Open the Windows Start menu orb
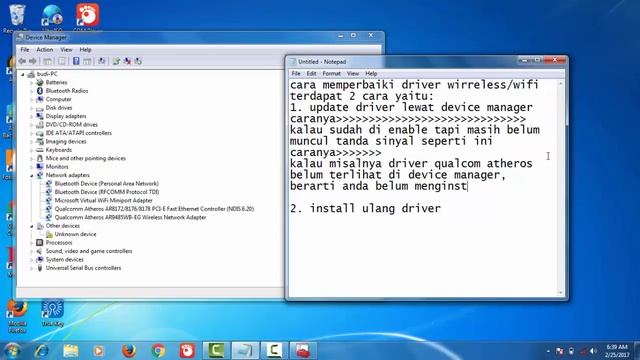Image resolution: width=640 pixels, height=360 pixels. [x=12, y=351]
